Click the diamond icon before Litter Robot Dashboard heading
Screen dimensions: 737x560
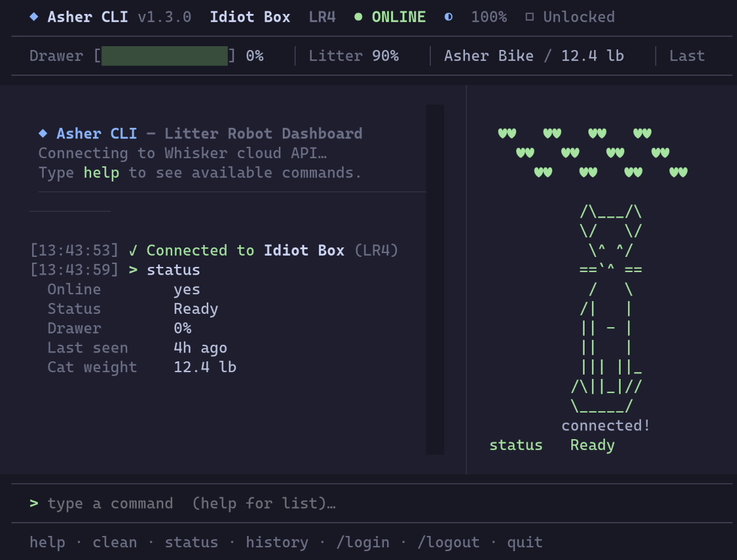tap(43, 133)
